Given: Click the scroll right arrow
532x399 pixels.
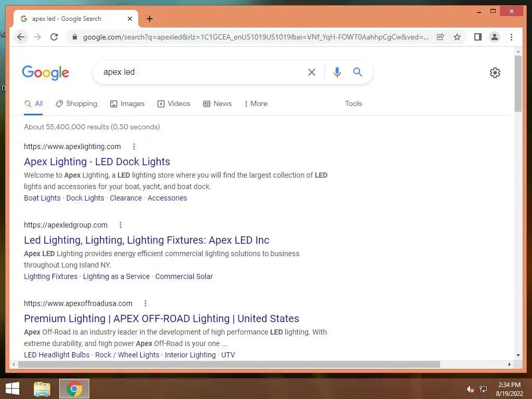Looking at the screenshot, I should (509, 364).
